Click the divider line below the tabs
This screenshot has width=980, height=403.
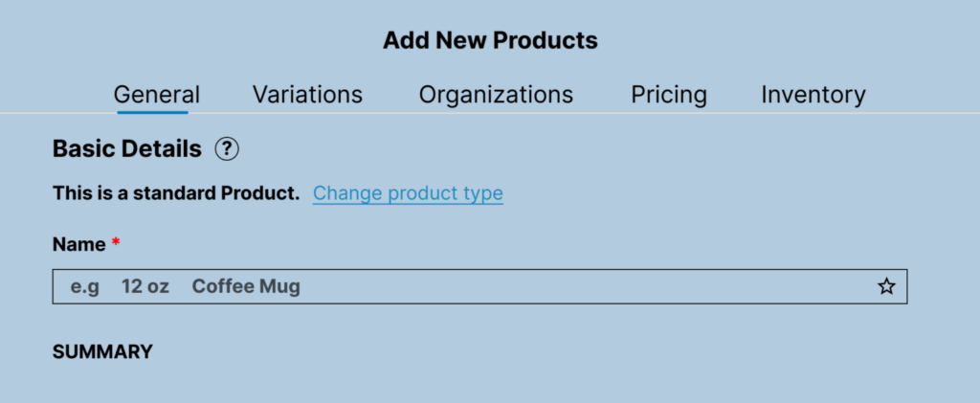[574, 113]
